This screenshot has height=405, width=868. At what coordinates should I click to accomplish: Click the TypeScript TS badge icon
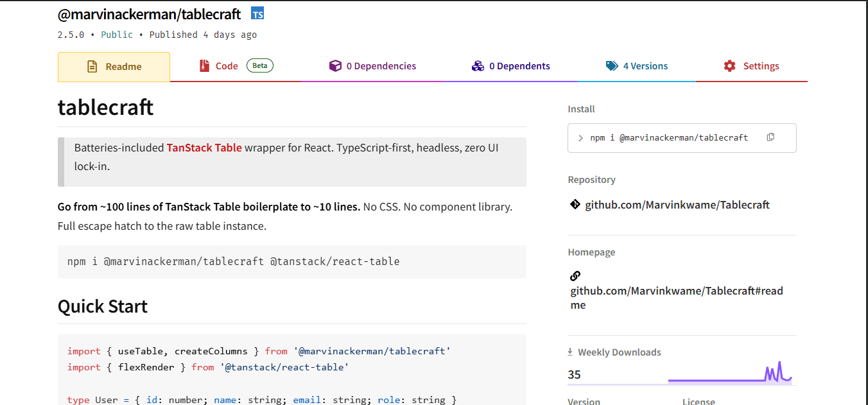tap(257, 13)
